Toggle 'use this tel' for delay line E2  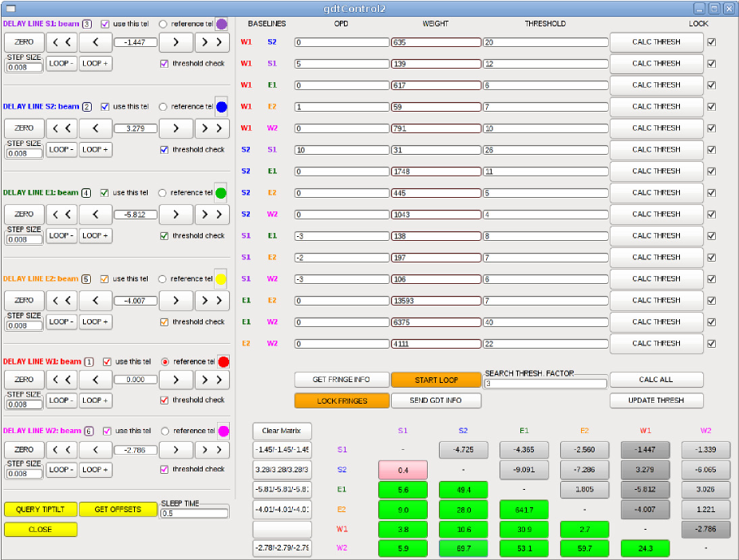tap(105, 279)
